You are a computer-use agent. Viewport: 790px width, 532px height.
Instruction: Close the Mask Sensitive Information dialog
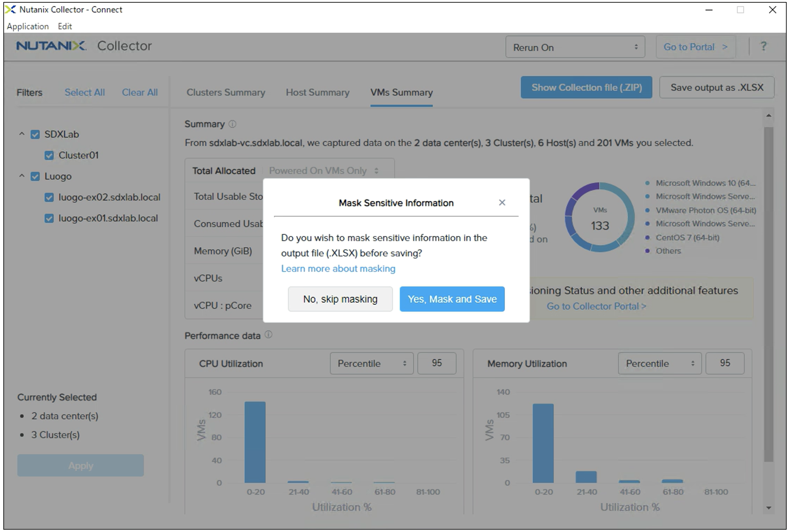coord(502,203)
